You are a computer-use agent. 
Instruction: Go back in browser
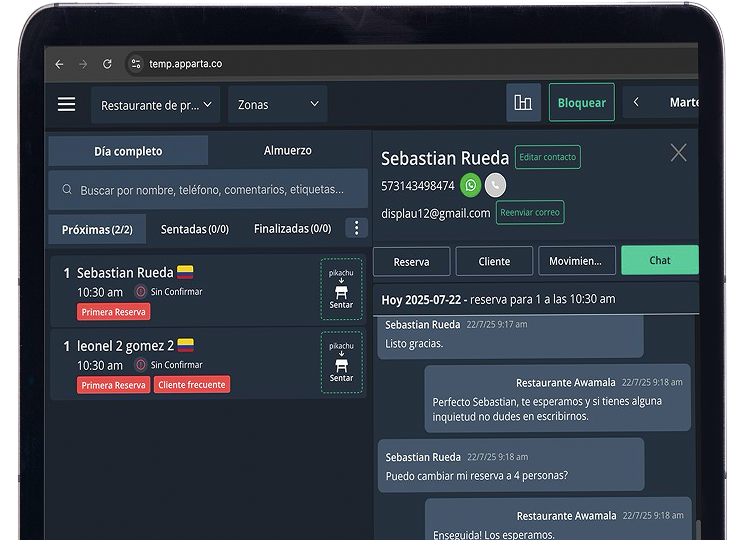[x=59, y=64]
